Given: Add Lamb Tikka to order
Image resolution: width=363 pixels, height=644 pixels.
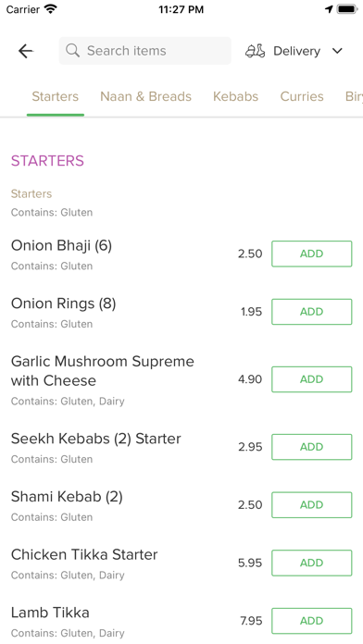Looking at the screenshot, I should (x=312, y=621).
